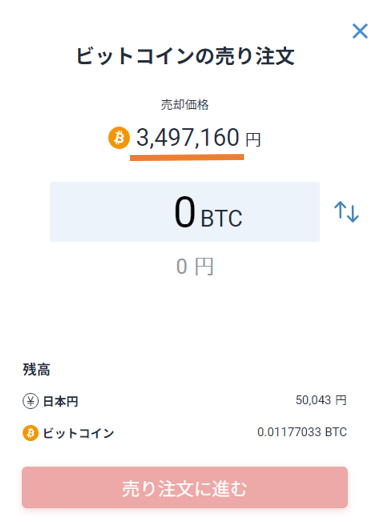Image resolution: width=387 pixels, height=522 pixels.
Task: Focus the 0 BTC amount input field
Action: 185,212
